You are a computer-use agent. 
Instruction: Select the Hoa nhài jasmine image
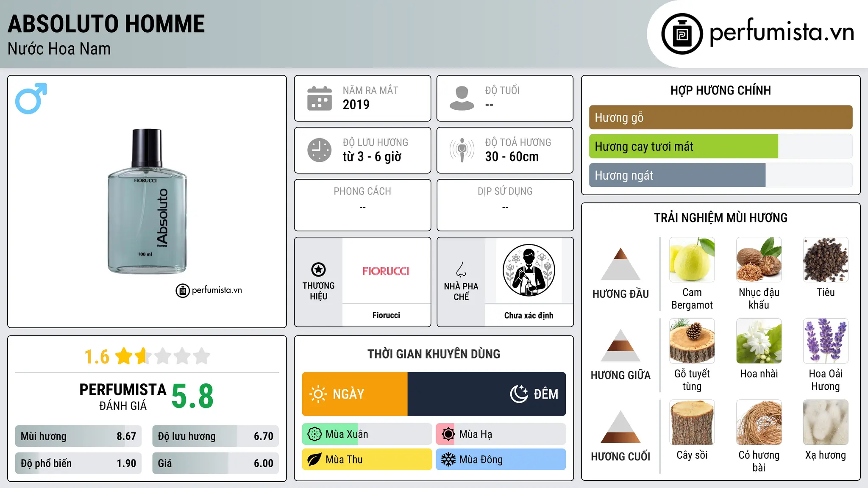pos(759,341)
